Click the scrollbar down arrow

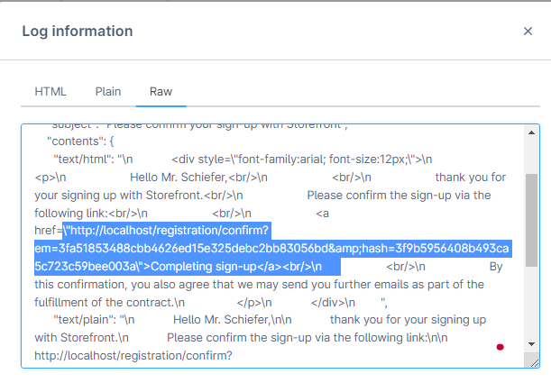[x=532, y=343]
